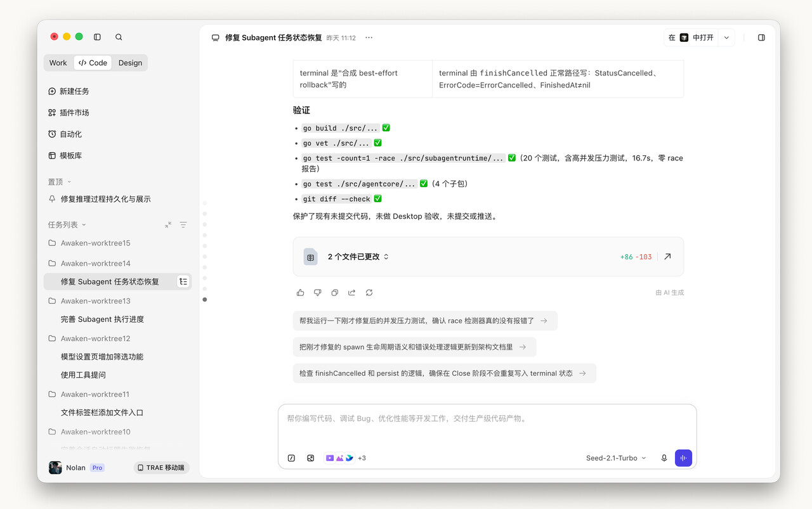Open the task list filter icon

pos(183,224)
